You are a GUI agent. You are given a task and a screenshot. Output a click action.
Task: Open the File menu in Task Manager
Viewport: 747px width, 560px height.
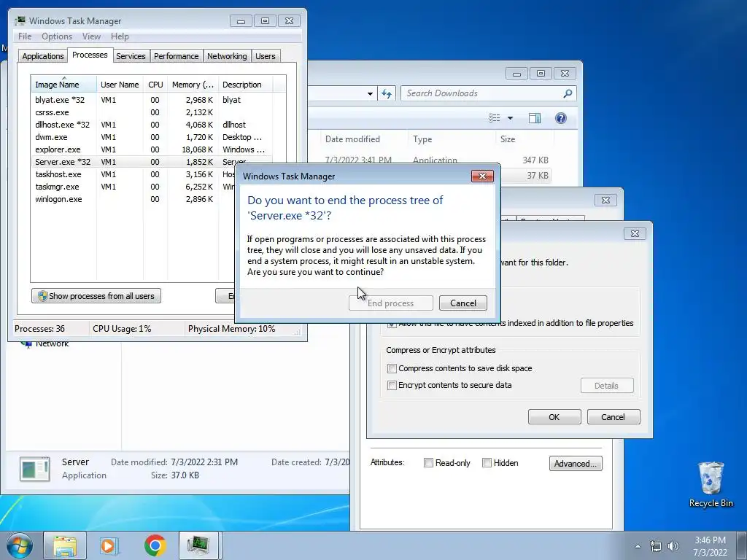coord(25,36)
